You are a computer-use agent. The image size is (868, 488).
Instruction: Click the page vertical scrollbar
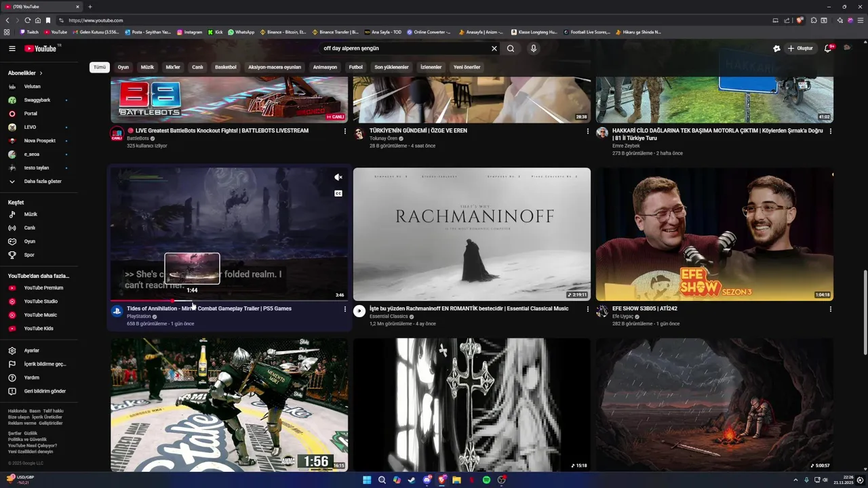pos(864,312)
